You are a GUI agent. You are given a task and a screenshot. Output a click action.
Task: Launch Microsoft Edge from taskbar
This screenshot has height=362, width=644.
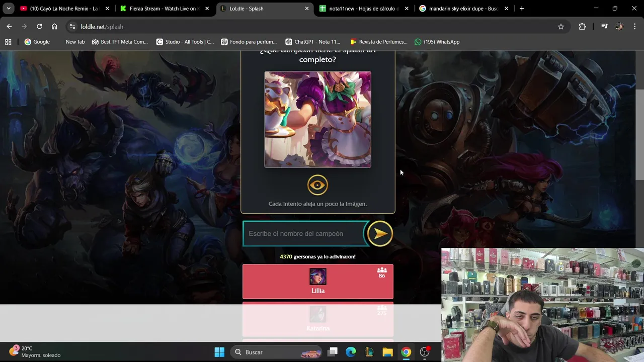click(x=351, y=352)
